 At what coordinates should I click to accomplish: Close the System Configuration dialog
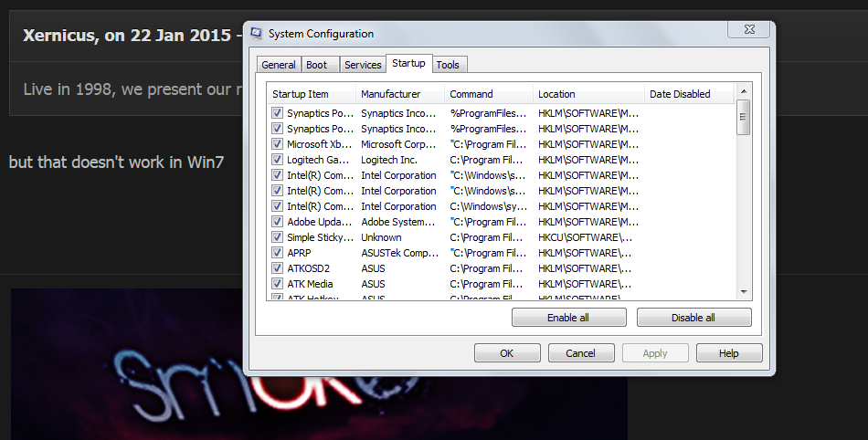pos(749,29)
